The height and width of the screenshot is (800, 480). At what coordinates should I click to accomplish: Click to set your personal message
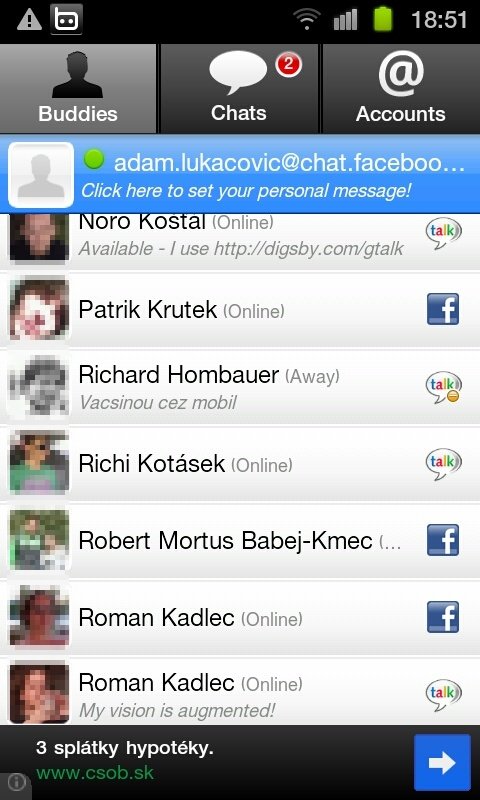(246, 191)
